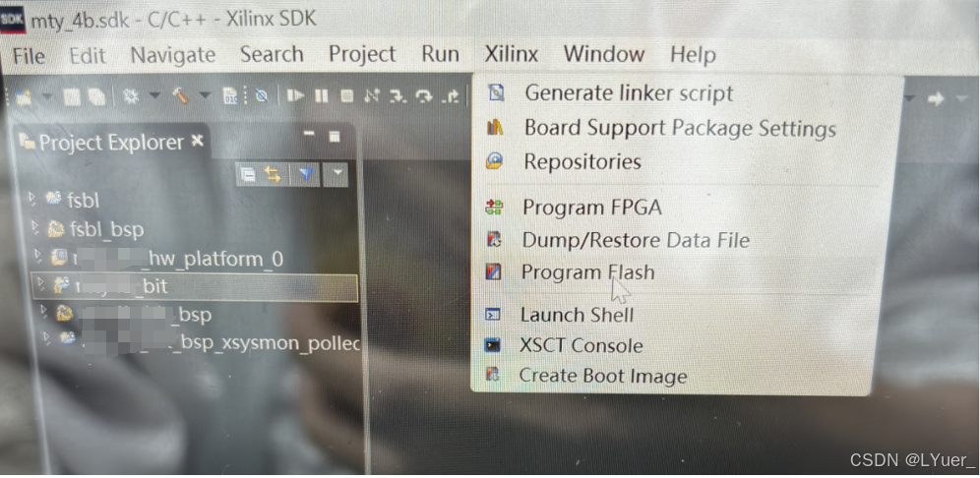Minimize the Project Explorer panel
The width and height of the screenshot is (980, 478).
(x=309, y=134)
